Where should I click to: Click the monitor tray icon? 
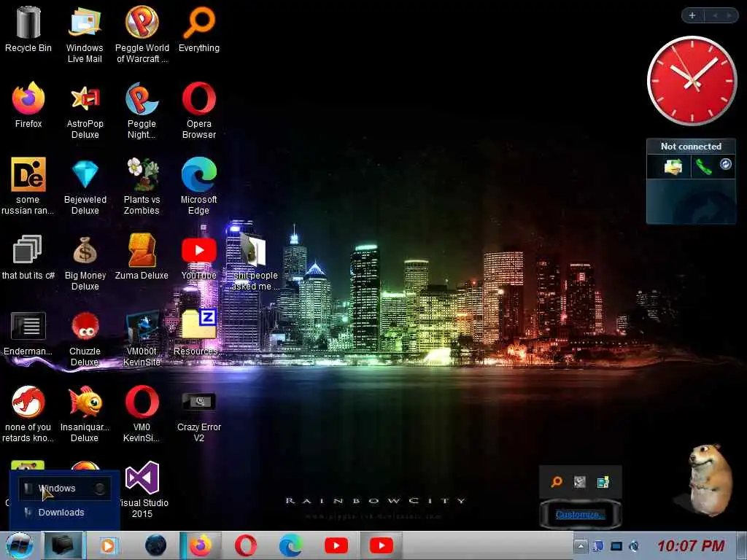(x=616, y=546)
